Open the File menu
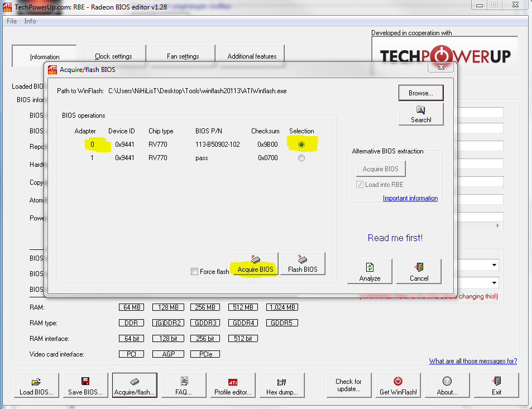The image size is (532, 409). click(12, 21)
